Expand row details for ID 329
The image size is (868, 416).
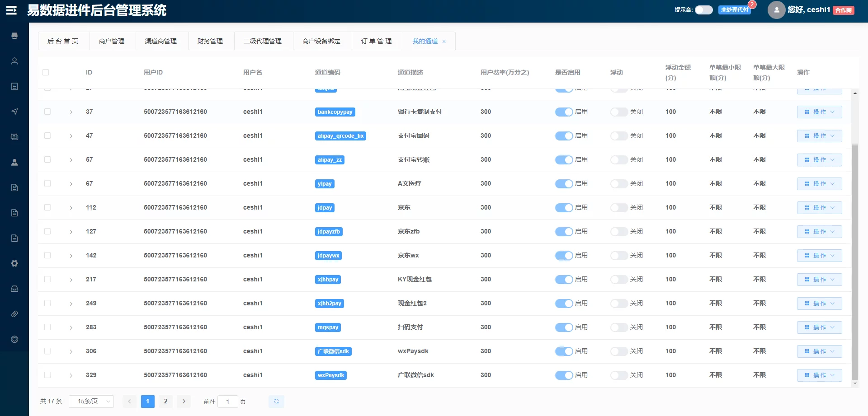[x=71, y=375]
